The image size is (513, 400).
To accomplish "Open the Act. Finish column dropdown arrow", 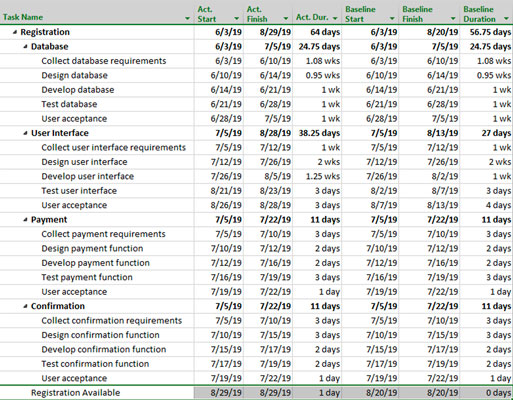I will click(x=286, y=18).
